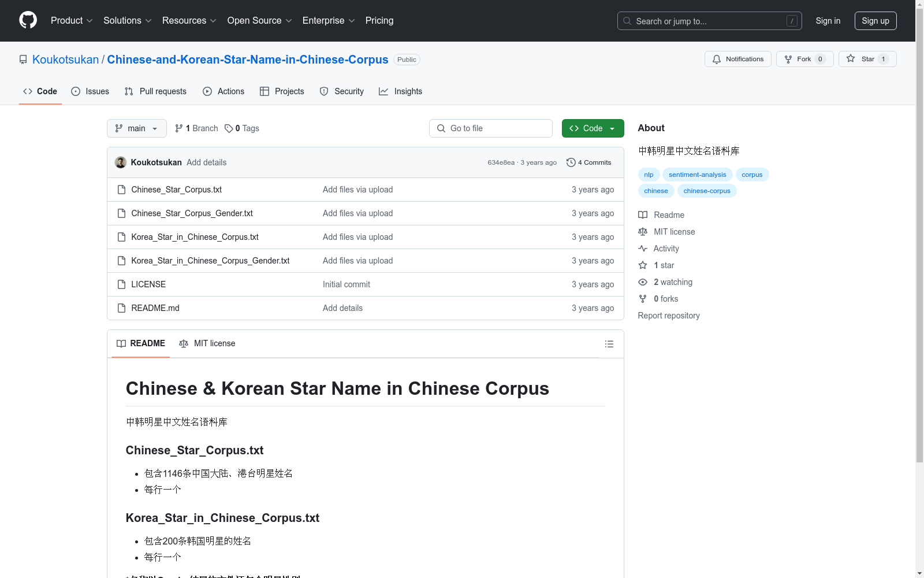Open the Pricing link
The width and height of the screenshot is (924, 578).
(x=379, y=20)
